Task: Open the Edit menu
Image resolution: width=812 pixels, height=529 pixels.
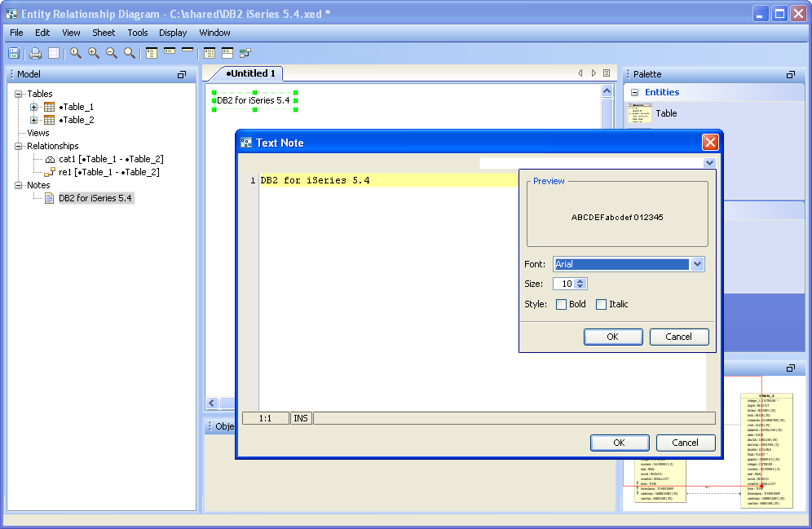Action: coord(42,33)
